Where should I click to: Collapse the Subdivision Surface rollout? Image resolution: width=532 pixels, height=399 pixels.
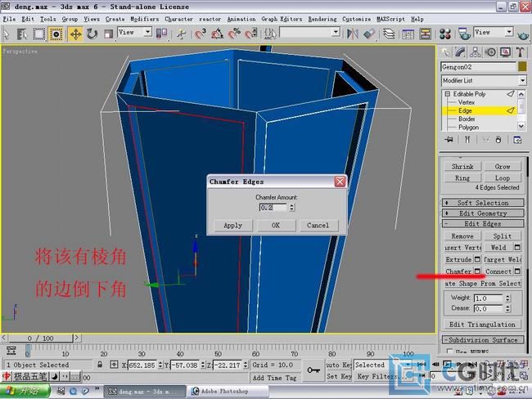tap(483, 339)
